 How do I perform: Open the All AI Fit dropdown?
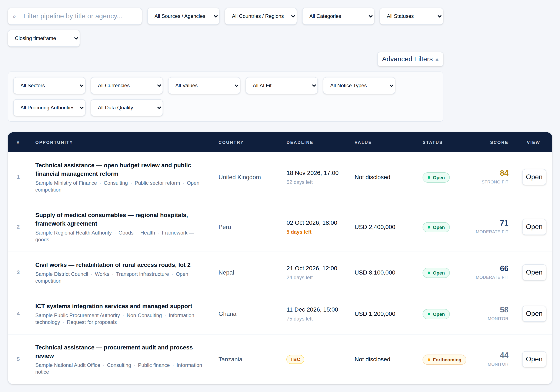click(x=282, y=86)
